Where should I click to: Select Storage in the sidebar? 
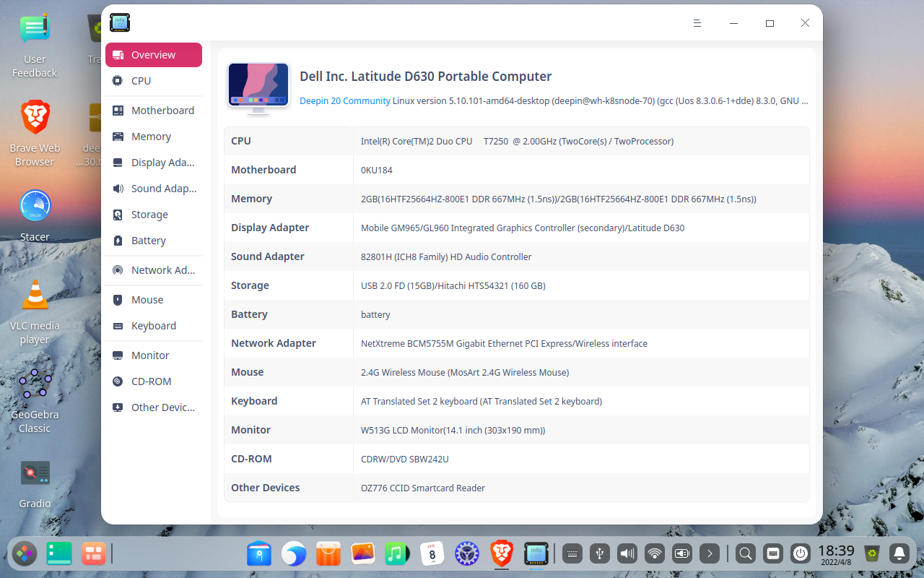pos(154,215)
